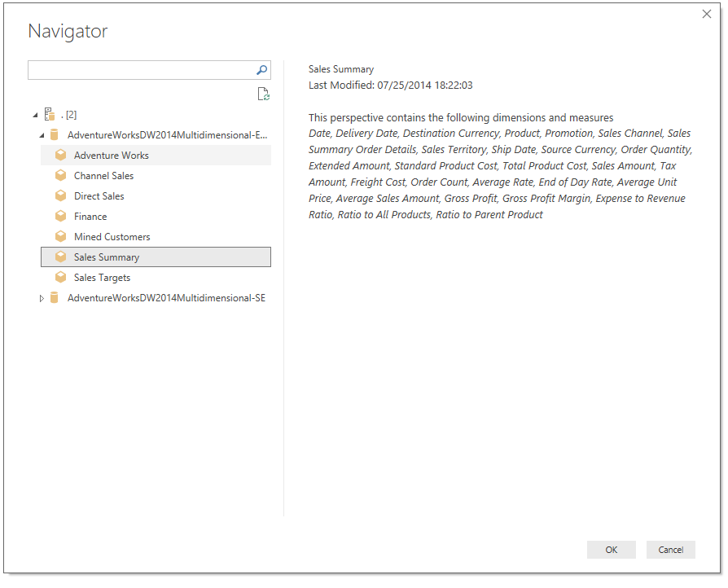Click the Channel Sales cube icon

coord(60,175)
